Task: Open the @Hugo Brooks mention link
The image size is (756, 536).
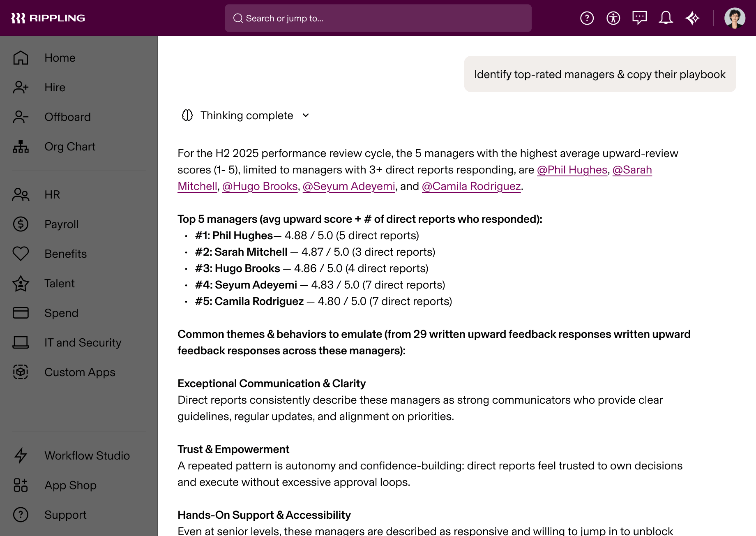Action: [x=260, y=186]
